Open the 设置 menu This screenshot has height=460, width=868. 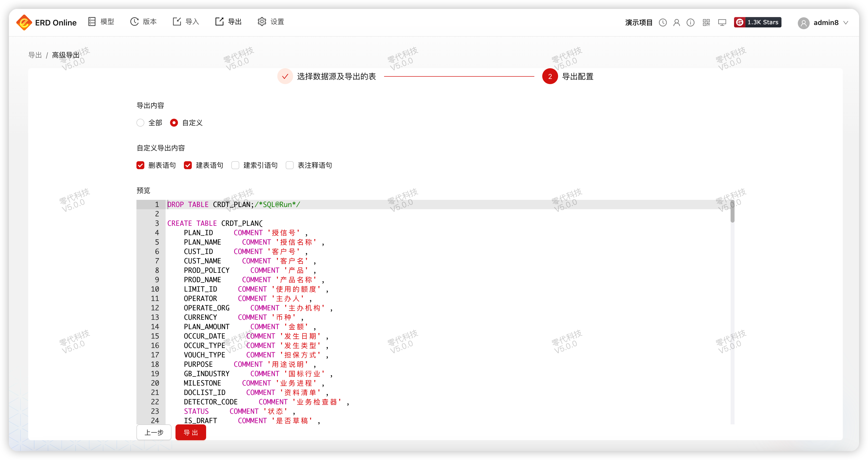271,22
